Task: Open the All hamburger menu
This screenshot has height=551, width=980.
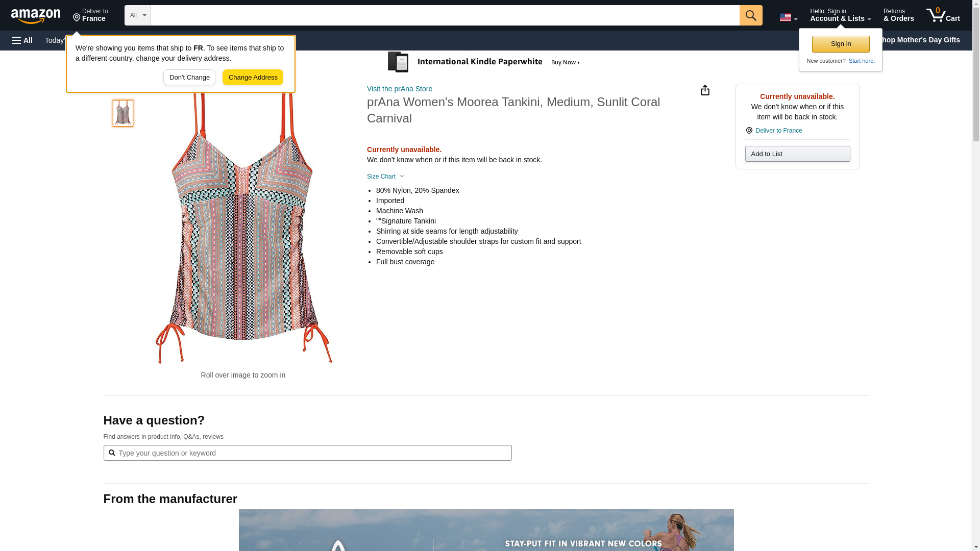Action: click(x=22, y=40)
